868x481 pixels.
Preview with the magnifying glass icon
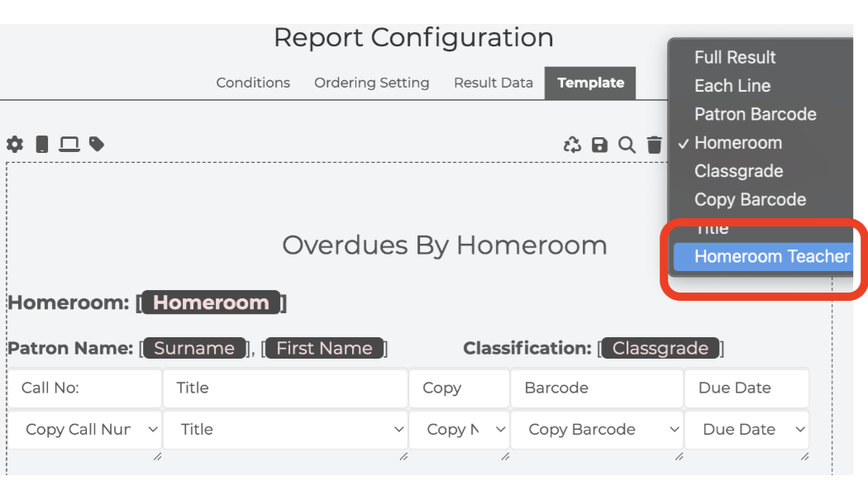click(627, 145)
